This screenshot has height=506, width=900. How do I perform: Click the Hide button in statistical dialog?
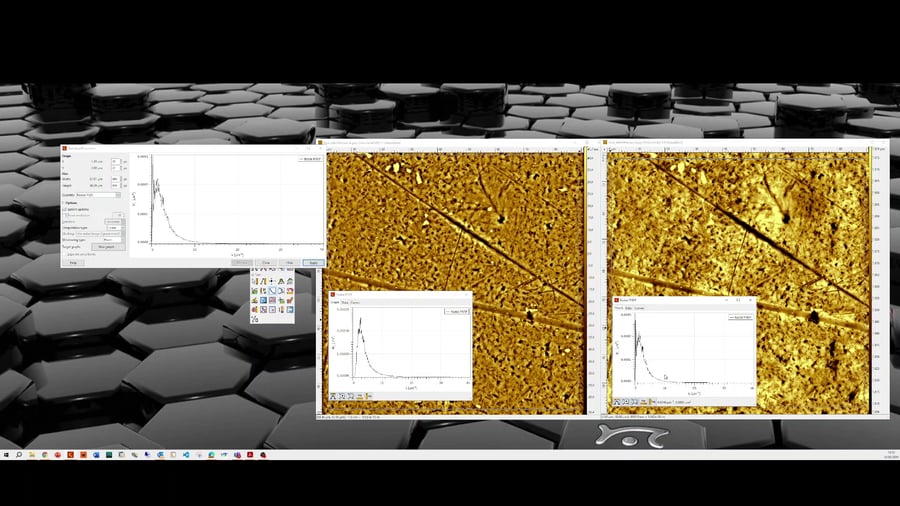coord(289,263)
